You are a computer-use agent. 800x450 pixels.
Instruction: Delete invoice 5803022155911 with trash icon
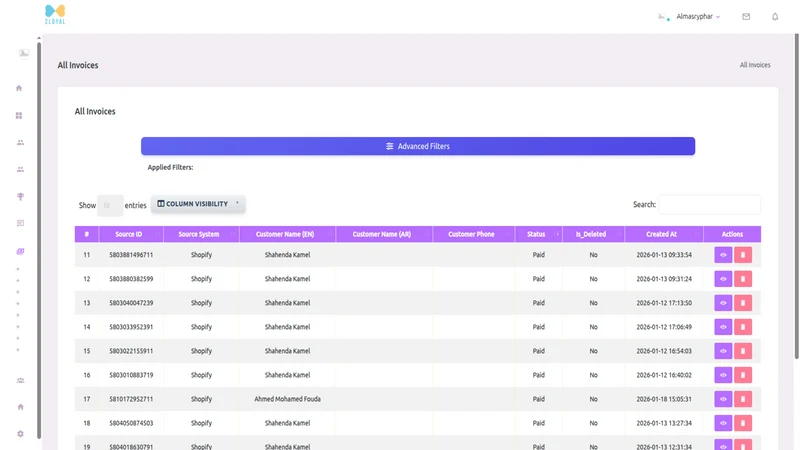tap(743, 351)
